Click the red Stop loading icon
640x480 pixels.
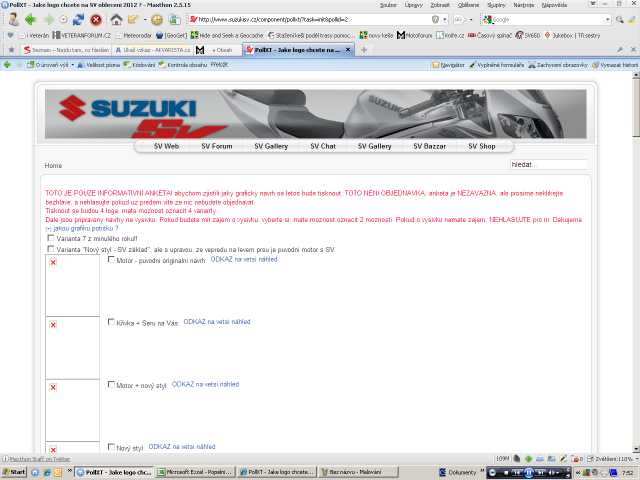(x=96, y=19)
